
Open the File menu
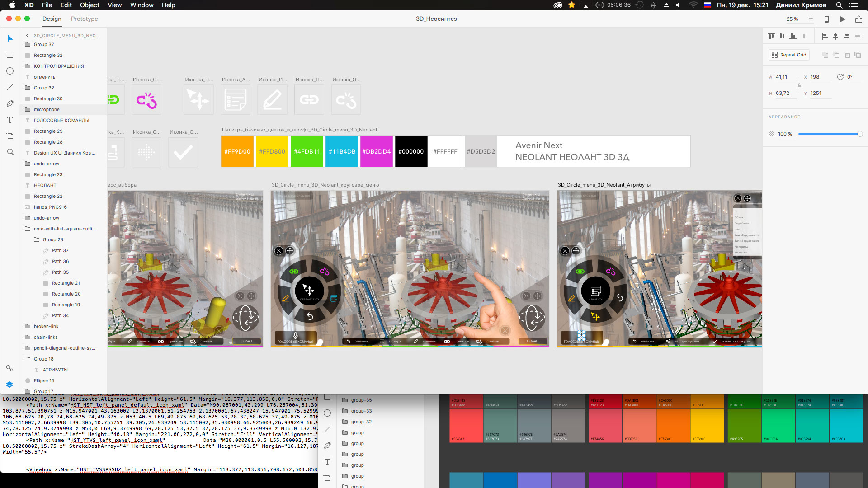[x=47, y=5]
